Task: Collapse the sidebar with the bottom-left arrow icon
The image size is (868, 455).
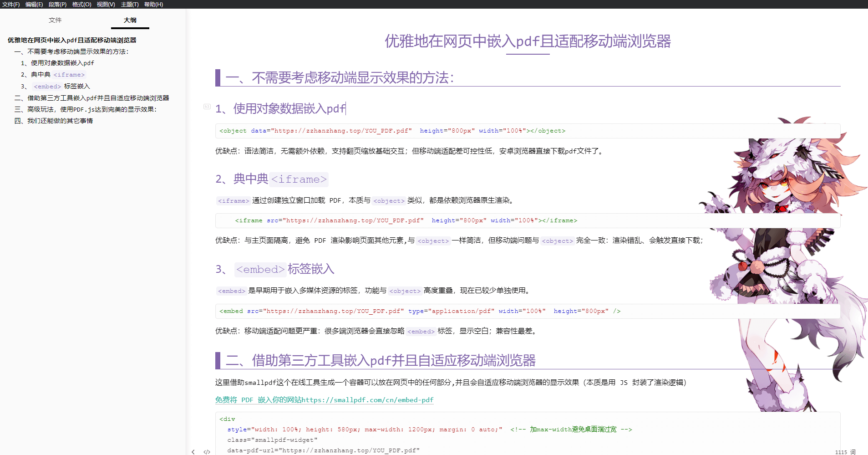Action: 193,452
